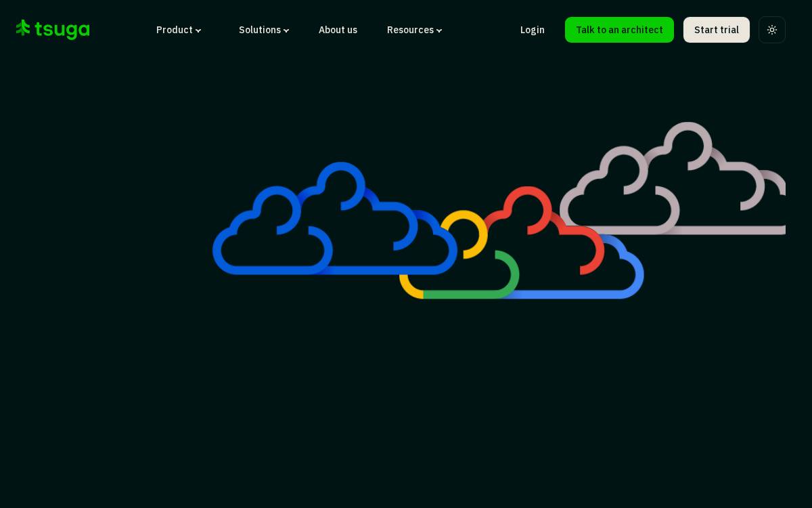This screenshot has height=508, width=812.
Task: Open the Product dropdown menu
Action: point(179,30)
